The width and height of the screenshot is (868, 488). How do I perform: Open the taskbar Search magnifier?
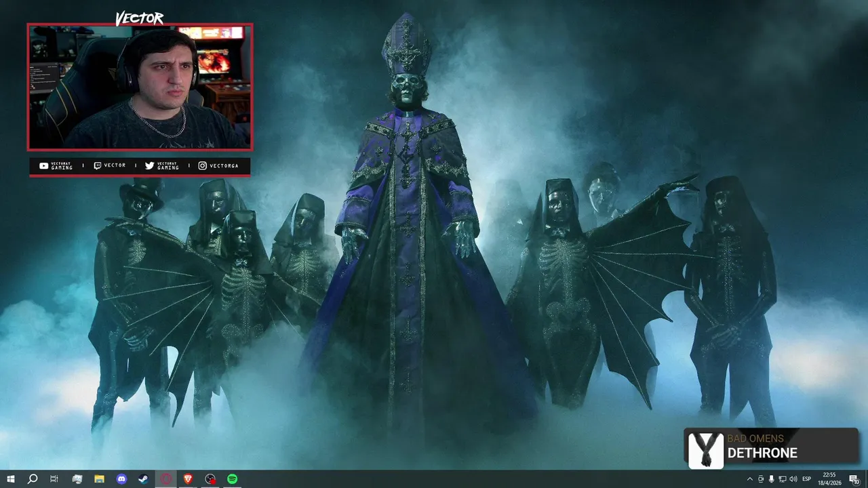33,479
